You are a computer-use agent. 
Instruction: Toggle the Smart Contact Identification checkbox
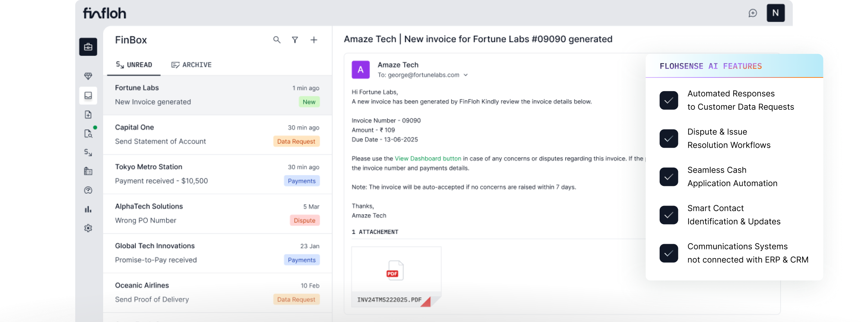coord(669,215)
